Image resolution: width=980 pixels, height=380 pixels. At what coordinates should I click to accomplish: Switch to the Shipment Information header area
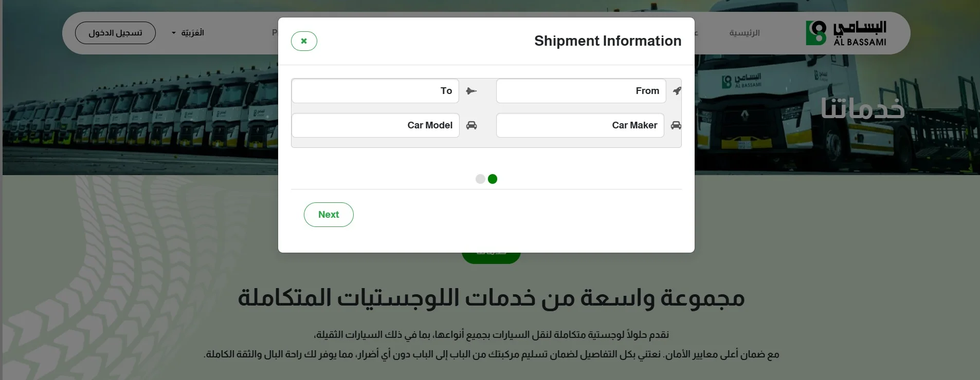coord(607,41)
